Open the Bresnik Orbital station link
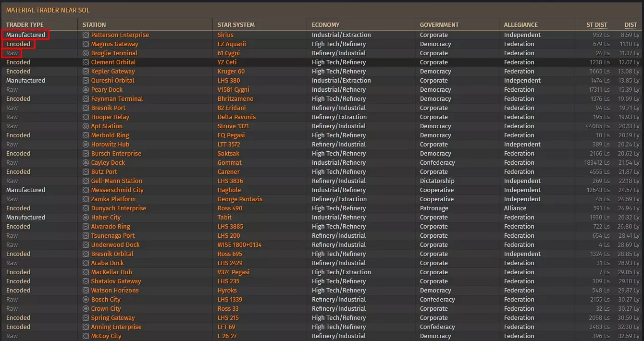 tap(112, 254)
